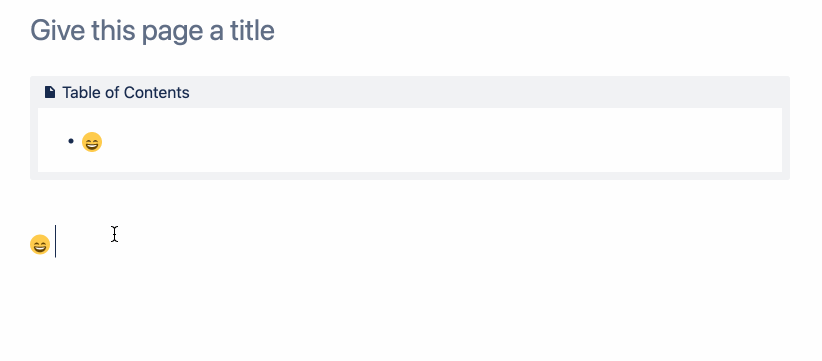Image resolution: width=822 pixels, height=361 pixels.
Task: Click the word 'page' in the title placeholder
Action: [x=174, y=31]
